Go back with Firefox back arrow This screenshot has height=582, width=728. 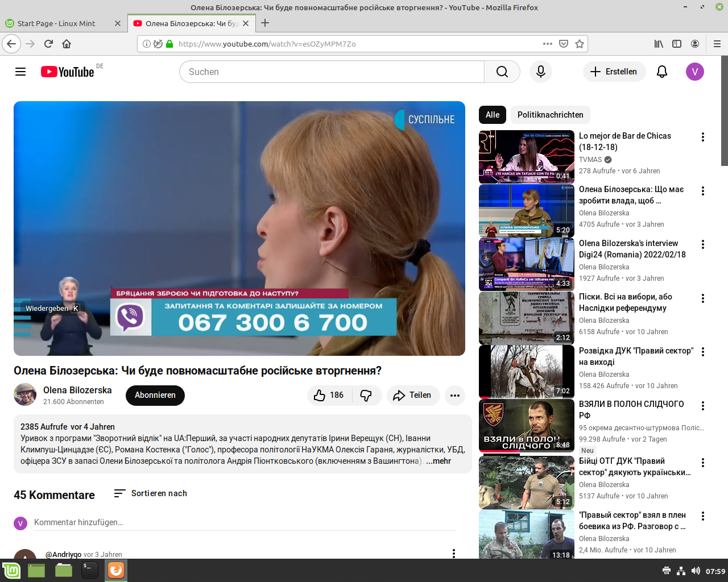click(x=11, y=44)
